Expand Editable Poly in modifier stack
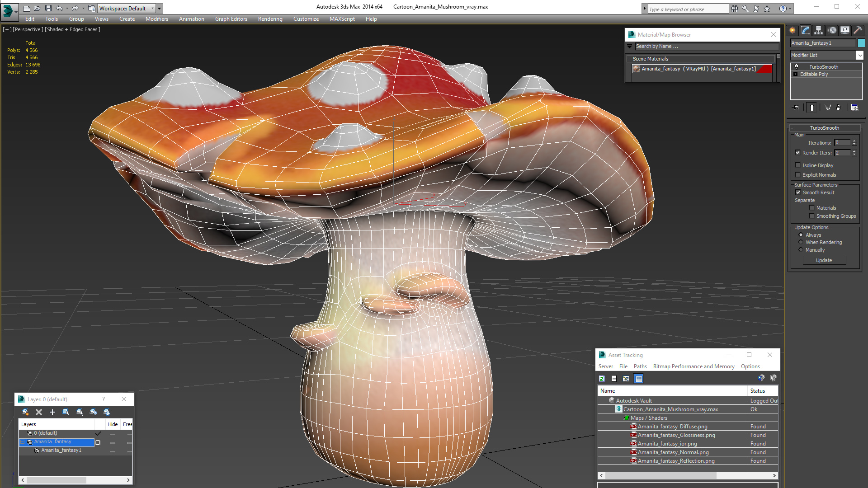The height and width of the screenshot is (488, 868). coord(796,74)
